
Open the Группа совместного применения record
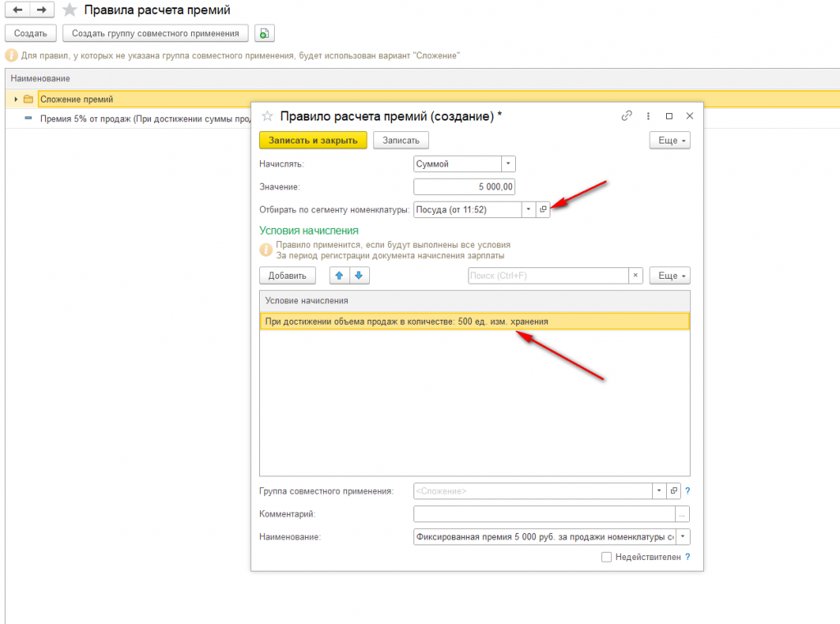pyautogui.click(x=673, y=490)
